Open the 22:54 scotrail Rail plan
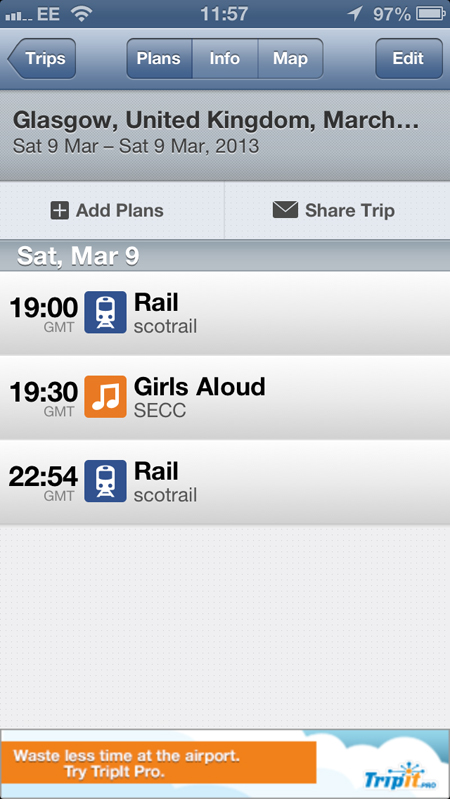450x799 pixels. click(225, 482)
